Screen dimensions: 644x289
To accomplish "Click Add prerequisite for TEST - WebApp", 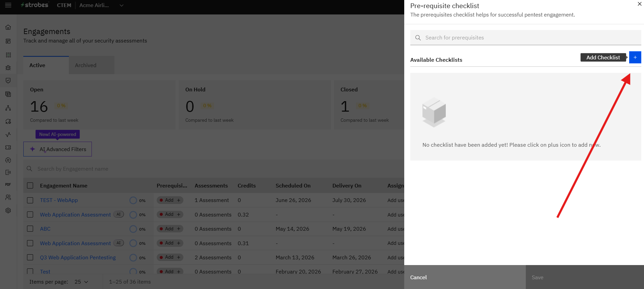I will 170,200.
